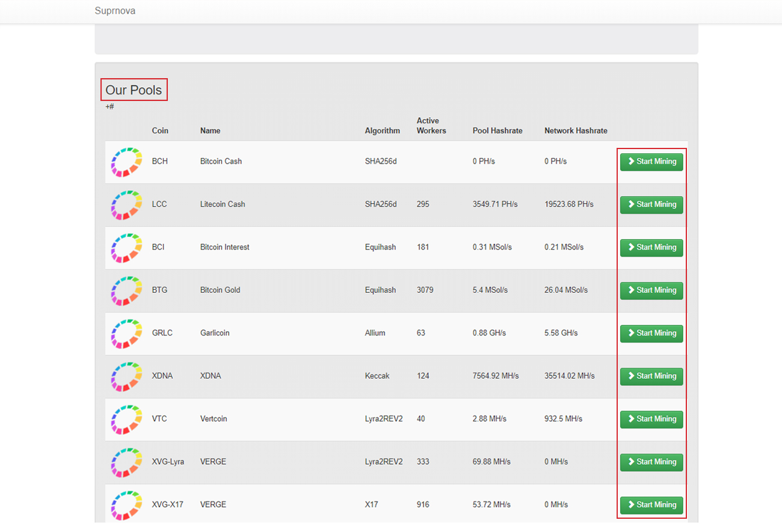Viewport: 782px width, 532px height.
Task: Click the 5.4 MSol/s pool hashrate
Action: point(490,290)
